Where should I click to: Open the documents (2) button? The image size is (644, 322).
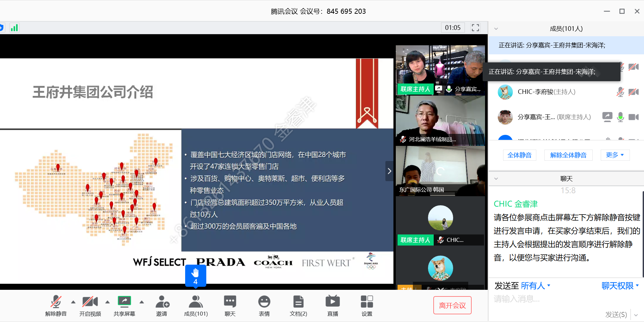pos(299,306)
